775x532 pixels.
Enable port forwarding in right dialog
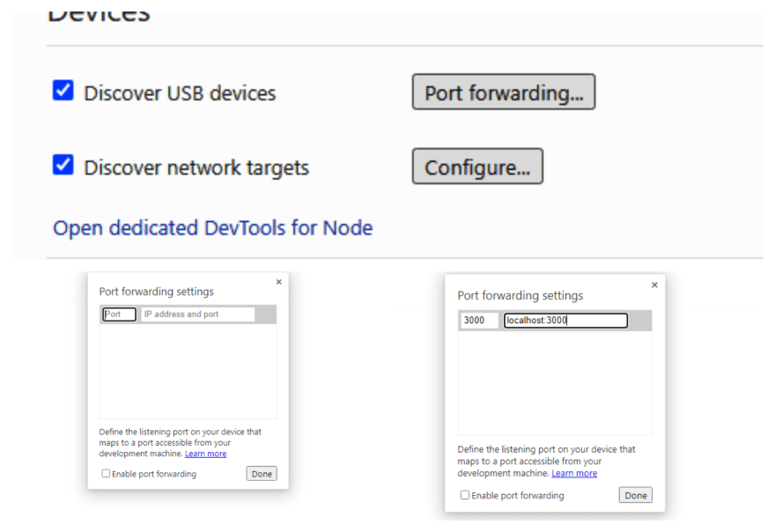(465, 494)
